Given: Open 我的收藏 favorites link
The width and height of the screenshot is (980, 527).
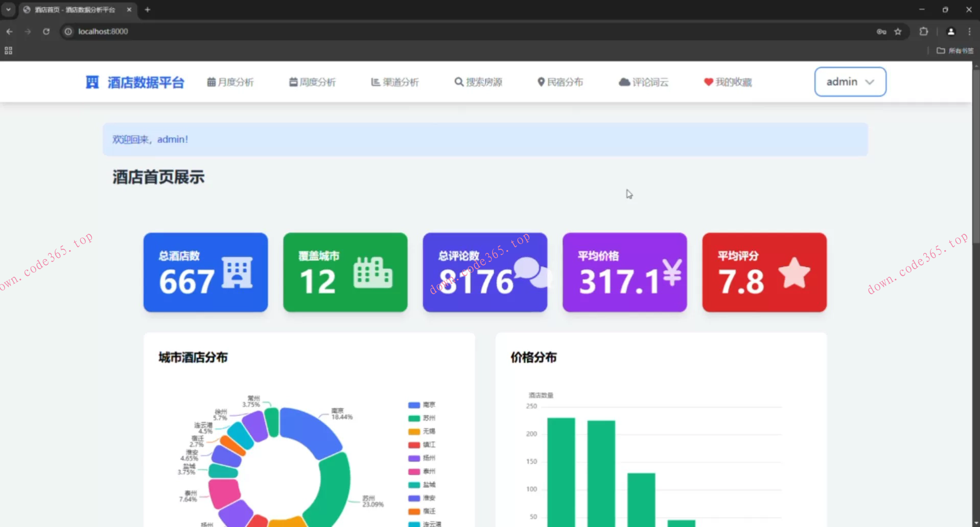Looking at the screenshot, I should 728,82.
